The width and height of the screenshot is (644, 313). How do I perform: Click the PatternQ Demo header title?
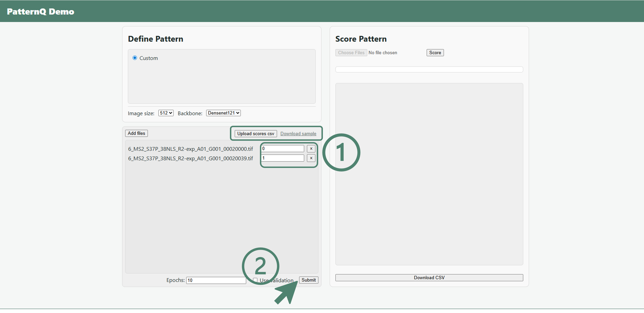(40, 11)
